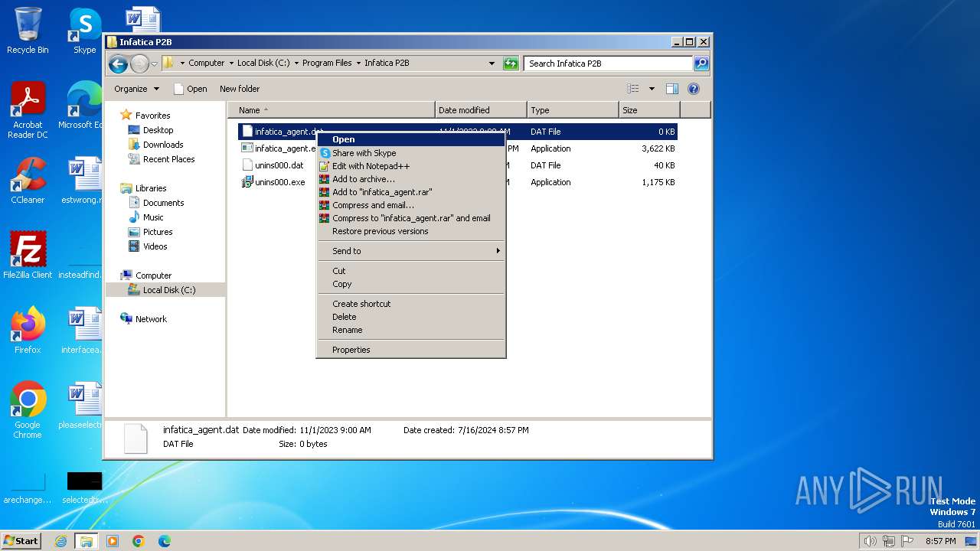The height and width of the screenshot is (551, 980).
Task: Toggle the preview pane icon
Action: pos(671,89)
